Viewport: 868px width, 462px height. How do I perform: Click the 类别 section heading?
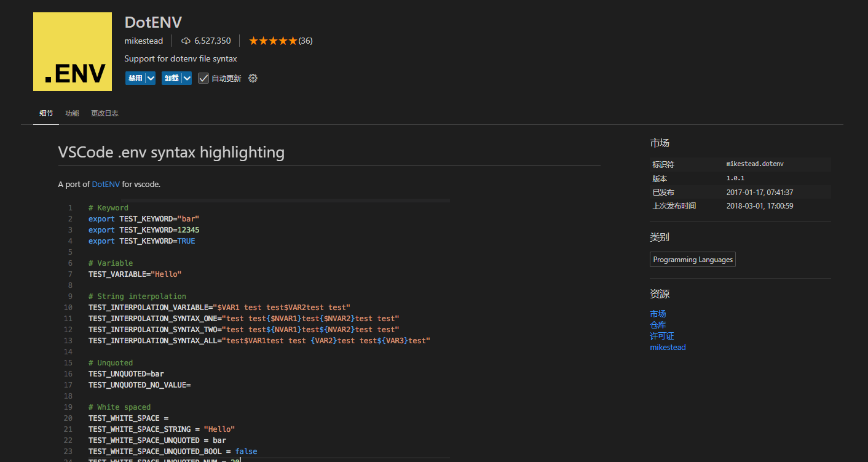point(660,237)
